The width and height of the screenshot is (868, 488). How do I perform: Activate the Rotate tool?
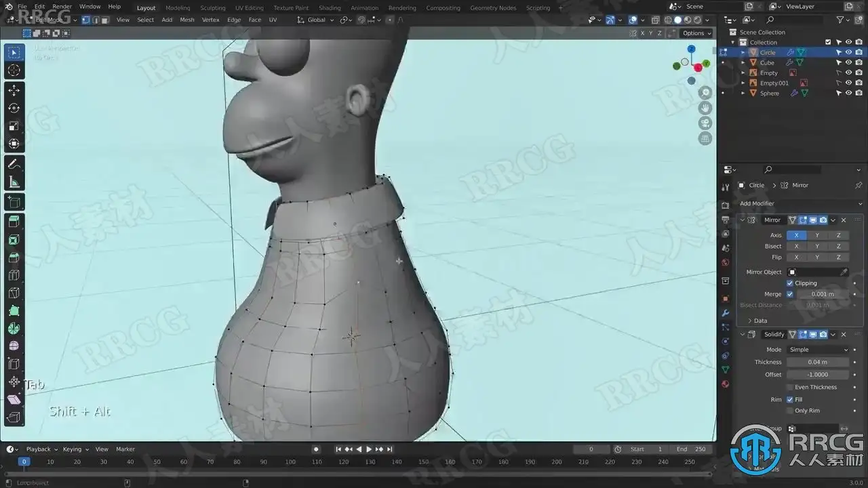[x=14, y=108]
